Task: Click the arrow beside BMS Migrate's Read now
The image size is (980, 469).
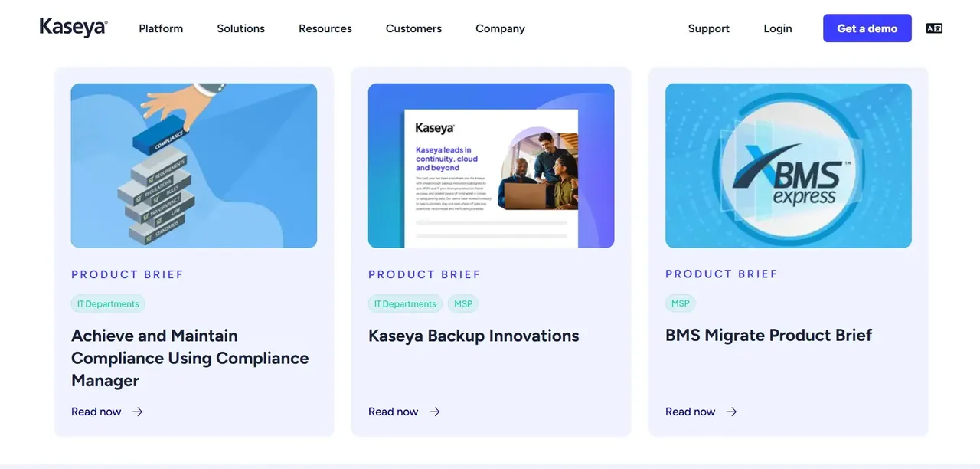Action: coord(732,412)
